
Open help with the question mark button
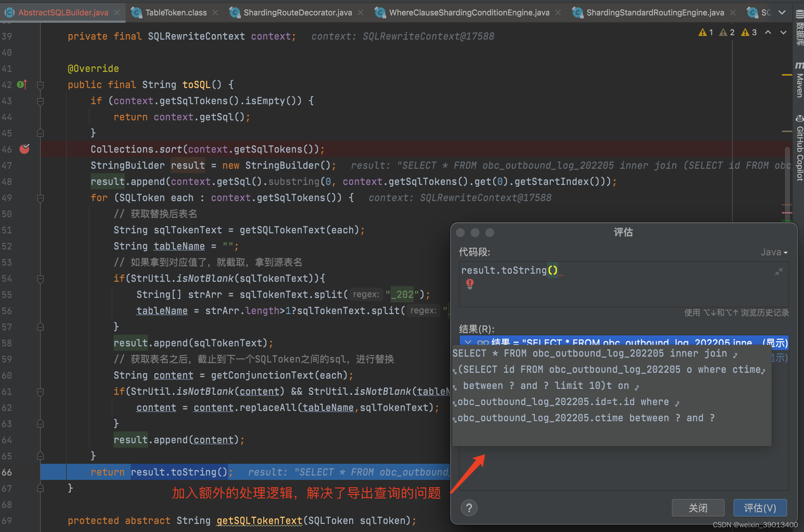469,508
